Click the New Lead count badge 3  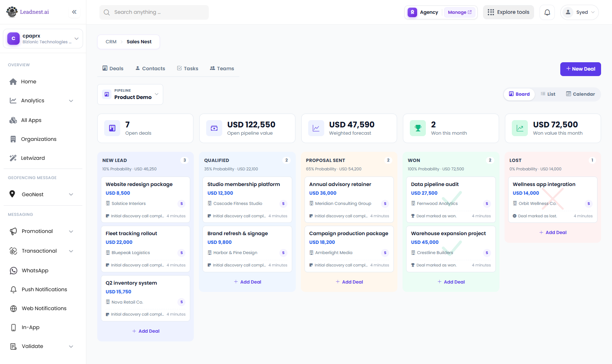coord(185,160)
